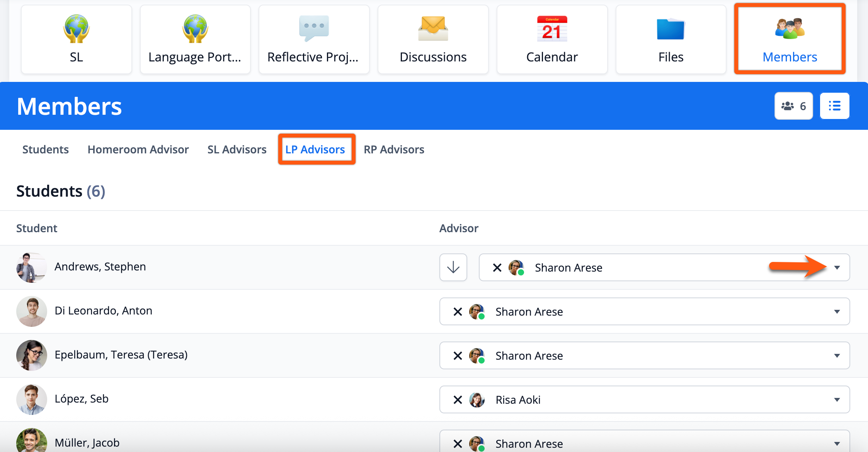Open the Homeroom Advisor tab
The image size is (868, 452).
click(138, 150)
